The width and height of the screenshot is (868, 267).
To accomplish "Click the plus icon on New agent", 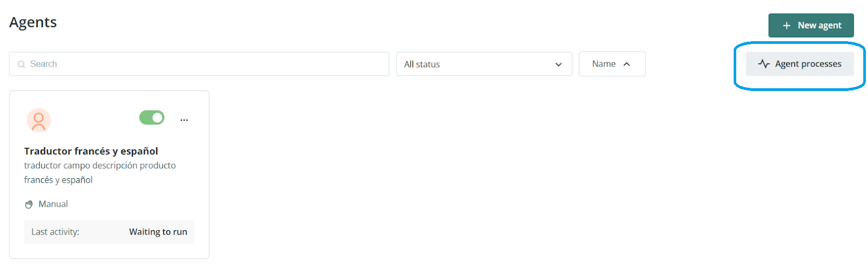I will pyautogui.click(x=786, y=25).
